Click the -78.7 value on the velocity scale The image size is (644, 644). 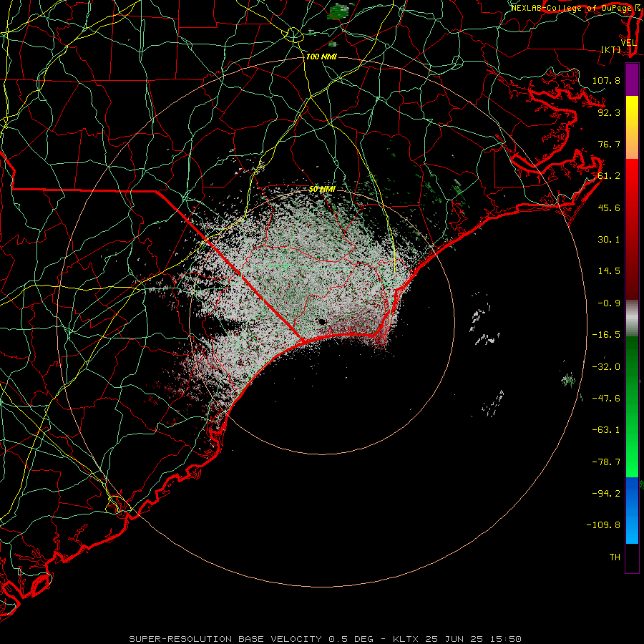[x=606, y=462]
